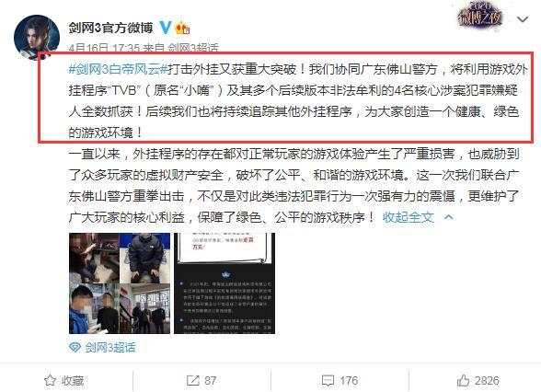Click the repost share arrow icon

click(x=192, y=381)
